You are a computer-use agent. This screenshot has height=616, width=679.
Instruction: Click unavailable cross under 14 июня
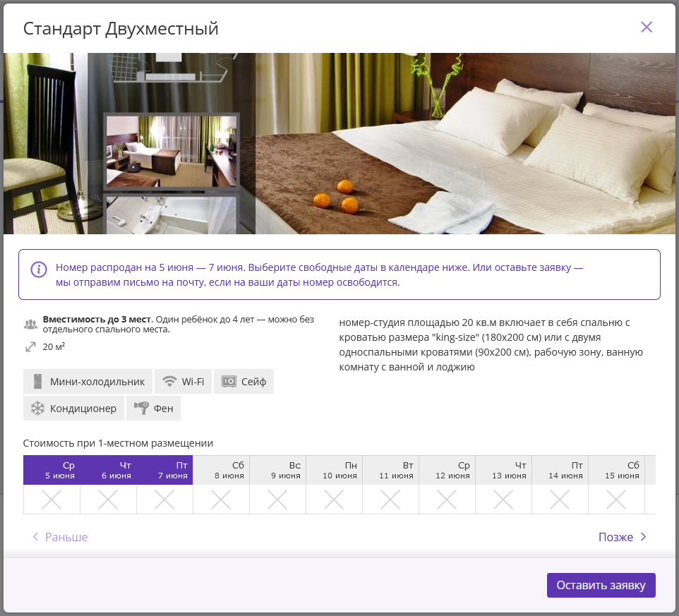pos(560,500)
